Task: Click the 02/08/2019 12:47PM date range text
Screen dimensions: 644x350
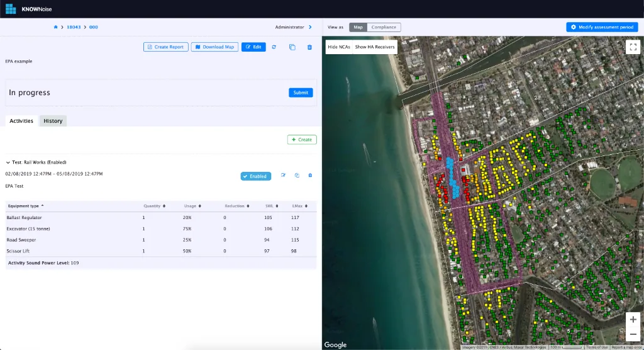Action: click(x=54, y=174)
